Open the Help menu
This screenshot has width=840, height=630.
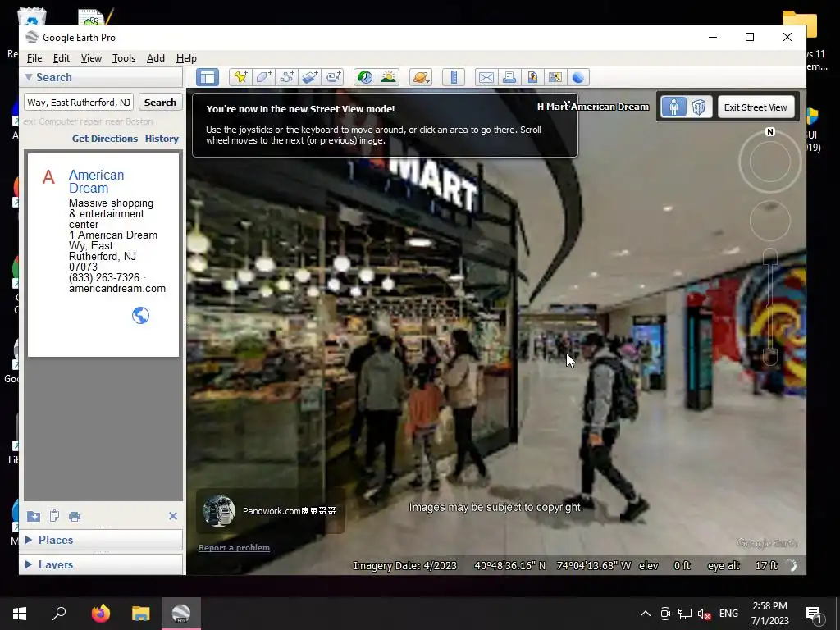point(186,58)
